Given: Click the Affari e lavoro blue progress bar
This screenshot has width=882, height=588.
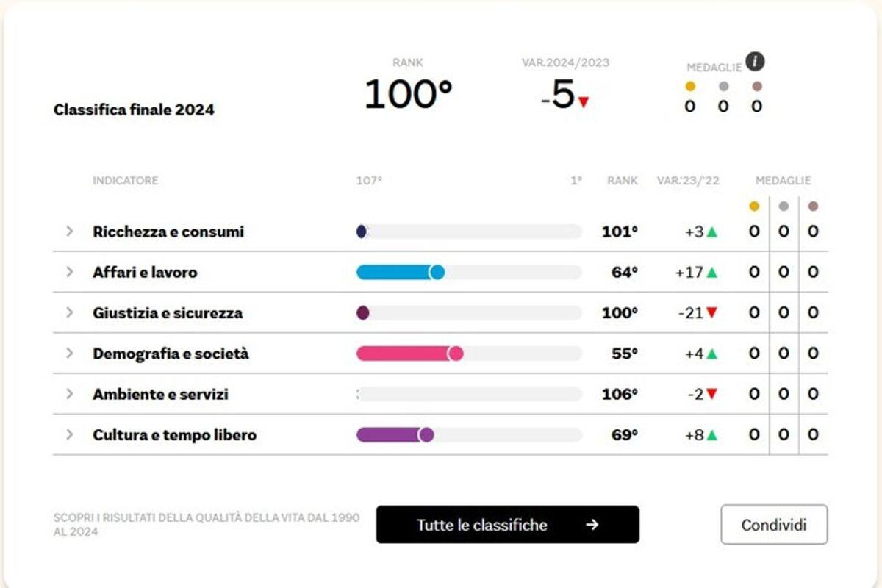Looking at the screenshot, I should (x=401, y=273).
